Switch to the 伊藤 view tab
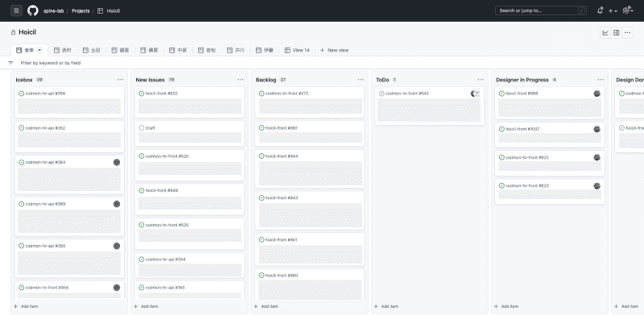Viewport: 644px width, 316px height. click(x=264, y=50)
